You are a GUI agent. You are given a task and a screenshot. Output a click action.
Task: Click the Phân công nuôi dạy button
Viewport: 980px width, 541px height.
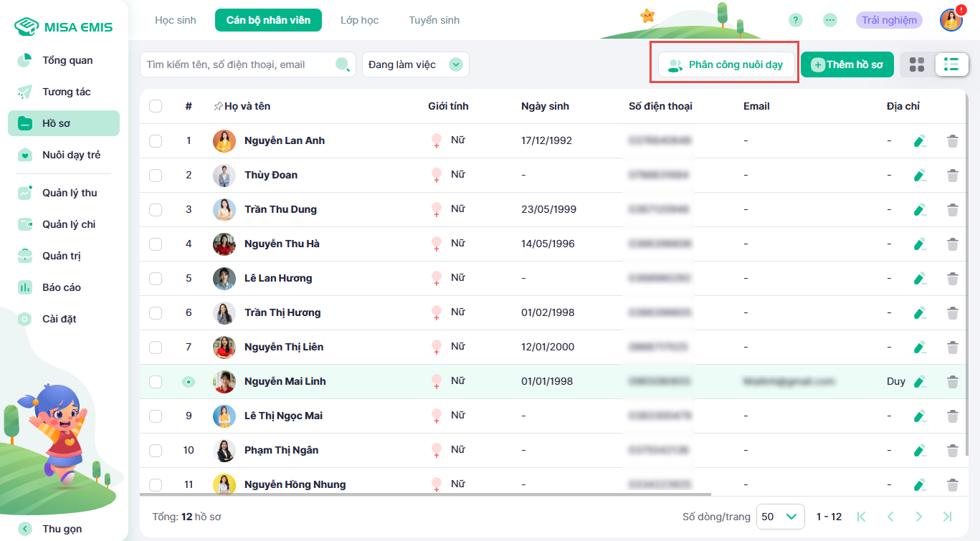[x=726, y=64]
